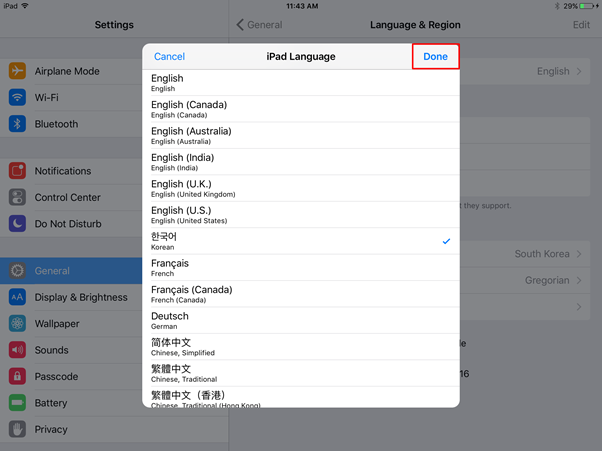Tap the General gear icon
Viewport: 602px width, 451px height.
pyautogui.click(x=17, y=271)
